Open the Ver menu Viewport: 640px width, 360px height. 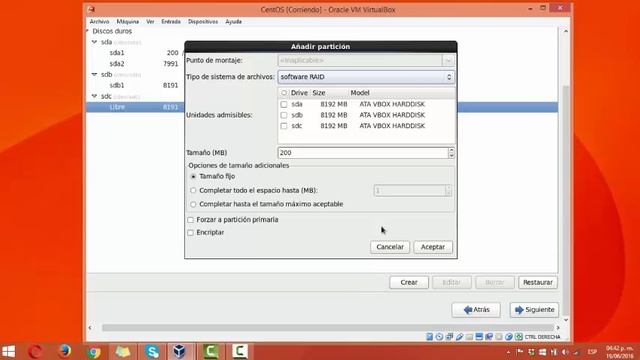(150, 22)
